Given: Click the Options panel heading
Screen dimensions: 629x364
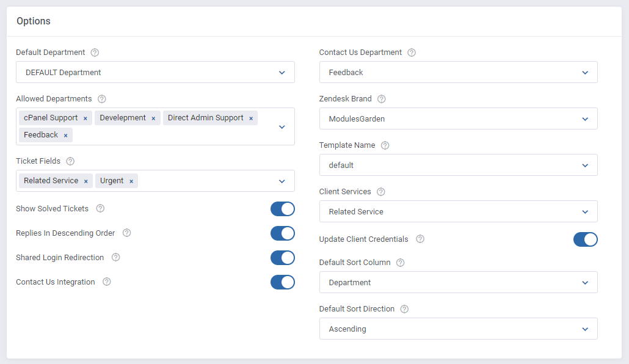Looking at the screenshot, I should 34,21.
